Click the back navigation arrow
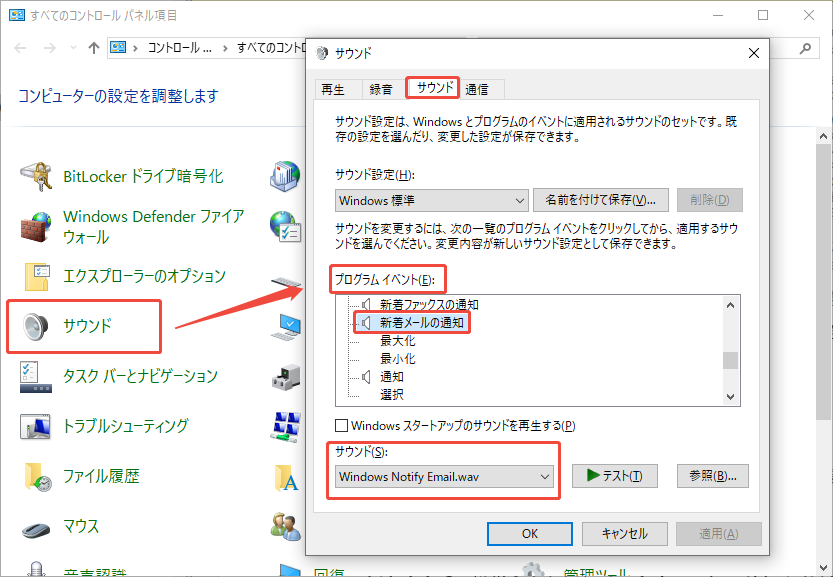The height and width of the screenshot is (577, 833). point(20,46)
